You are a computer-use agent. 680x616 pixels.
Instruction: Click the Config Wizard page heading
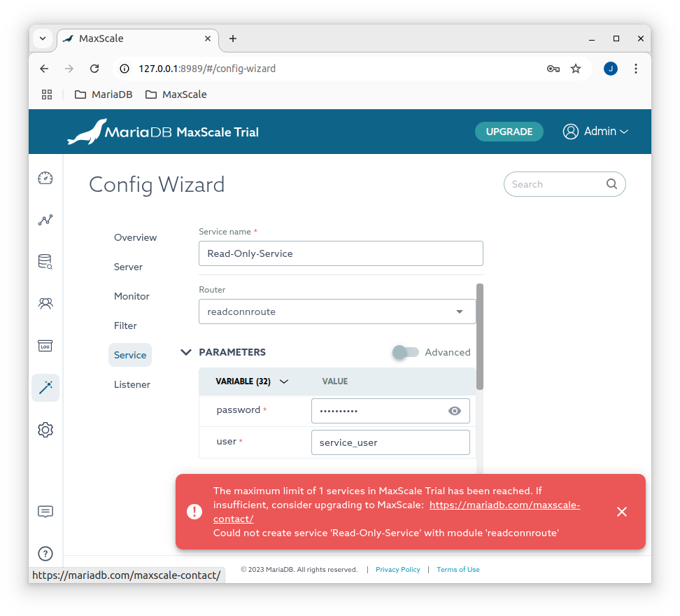pyautogui.click(x=157, y=185)
